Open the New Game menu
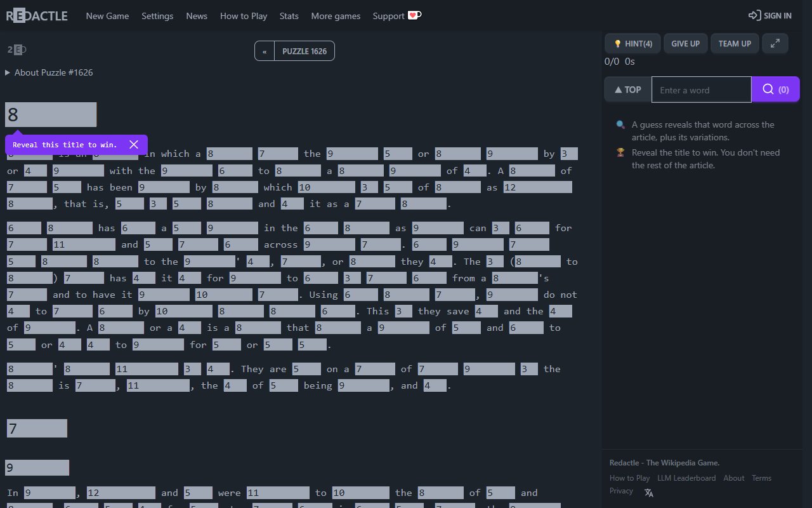This screenshot has width=812, height=508. click(107, 16)
